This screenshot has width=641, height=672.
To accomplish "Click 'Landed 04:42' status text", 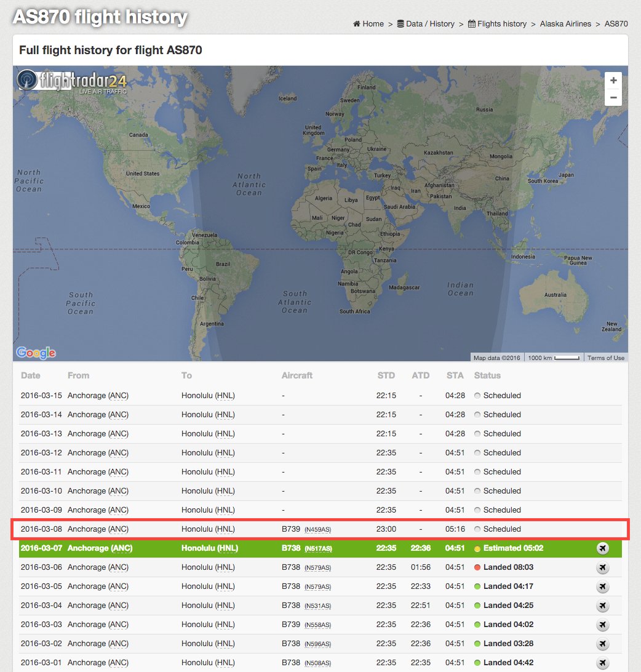I will click(508, 663).
